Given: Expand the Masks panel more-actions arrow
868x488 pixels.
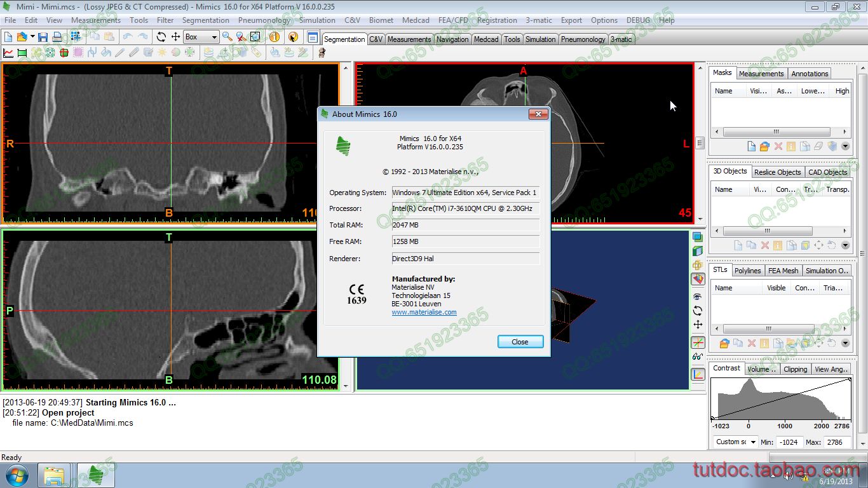Looking at the screenshot, I should (845, 147).
